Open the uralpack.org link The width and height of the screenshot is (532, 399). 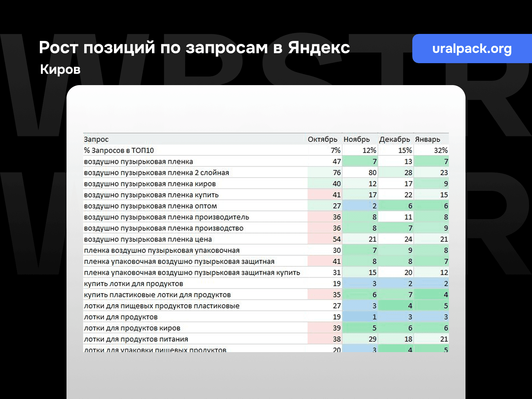472,49
